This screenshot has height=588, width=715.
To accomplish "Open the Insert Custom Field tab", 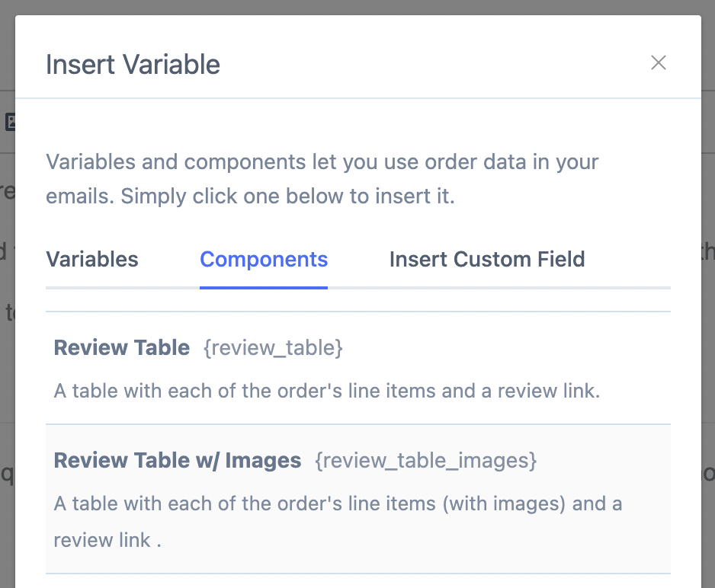I will 486,260.
